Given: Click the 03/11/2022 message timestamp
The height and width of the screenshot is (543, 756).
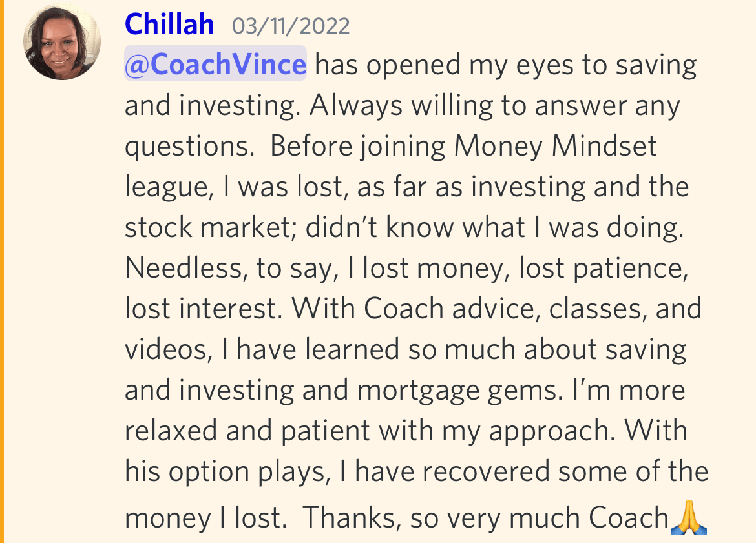Looking at the screenshot, I should pyautogui.click(x=291, y=26).
